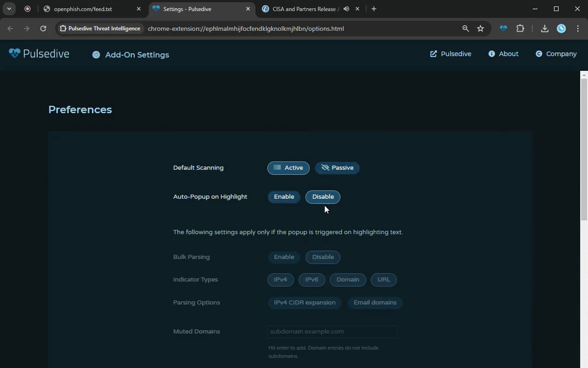588x368 pixels.
Task: Reload the current page
Action: [x=43, y=29]
